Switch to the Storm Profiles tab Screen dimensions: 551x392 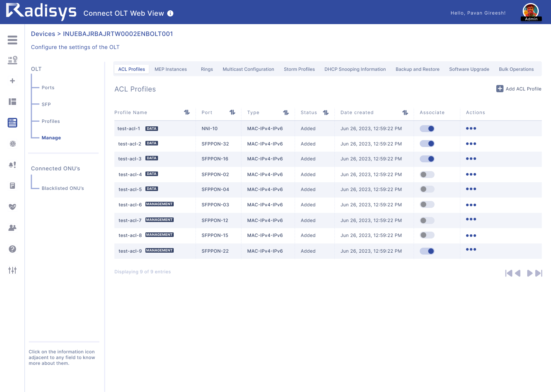click(x=299, y=69)
